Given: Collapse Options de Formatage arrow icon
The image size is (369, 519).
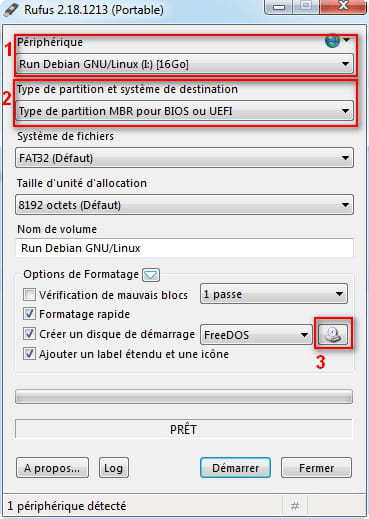Looking at the screenshot, I should [x=151, y=275].
